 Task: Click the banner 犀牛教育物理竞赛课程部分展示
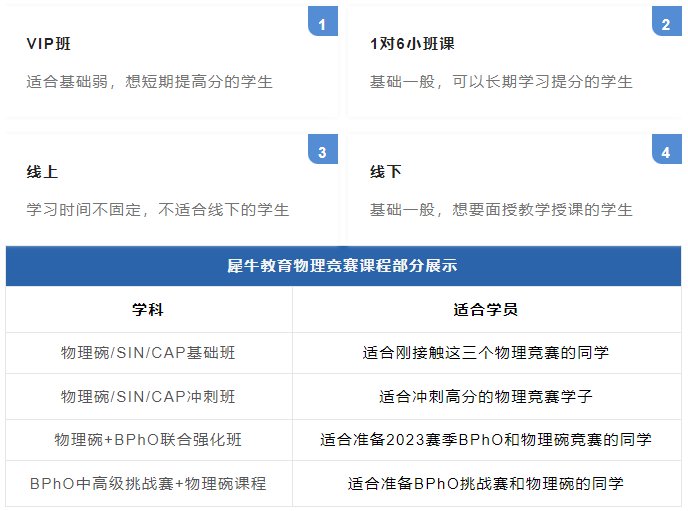(x=343, y=266)
